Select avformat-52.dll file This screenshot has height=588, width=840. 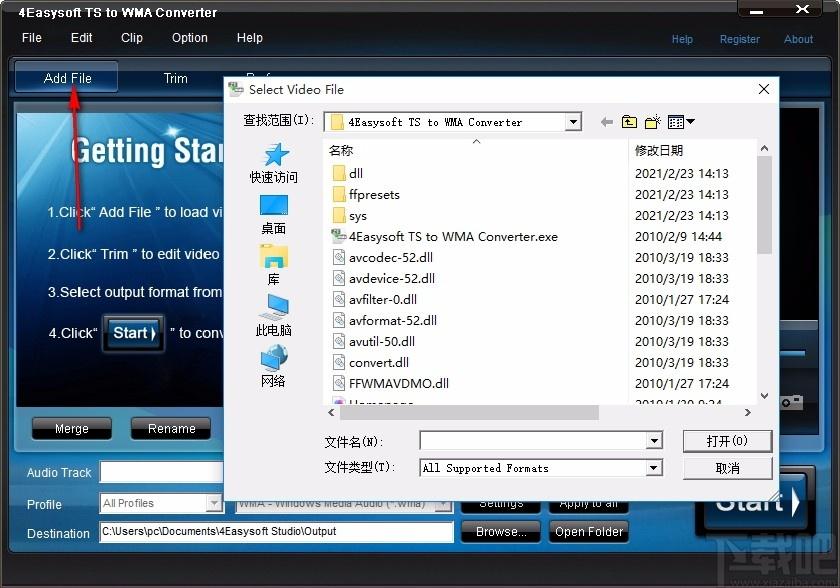385,320
